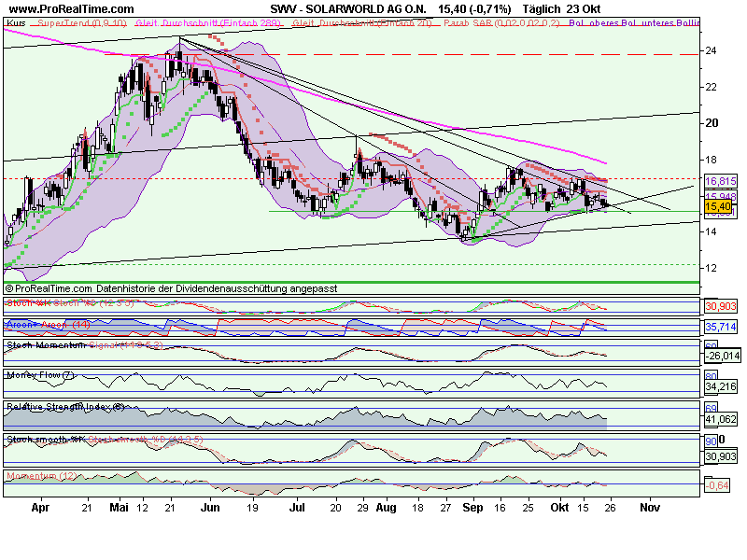
Task: Select the Stoch %K Stoch %D (12 3 3) indicator label
Action: (x=71, y=302)
